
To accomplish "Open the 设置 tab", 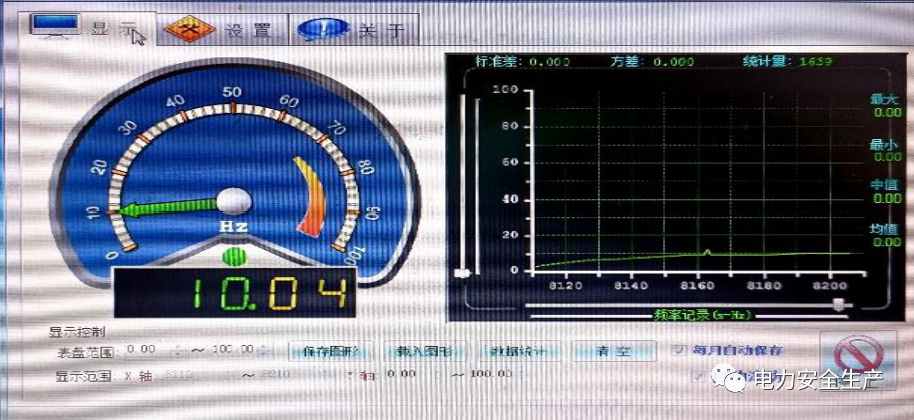I will pyautogui.click(x=223, y=30).
